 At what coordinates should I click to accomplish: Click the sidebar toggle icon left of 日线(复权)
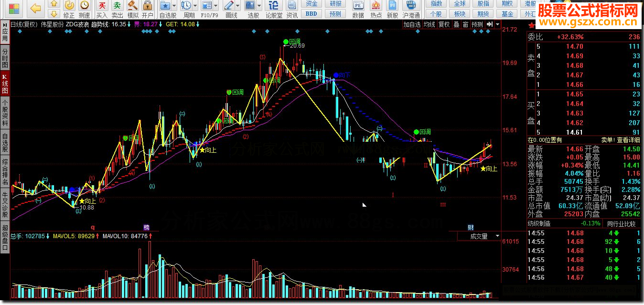pyautogui.click(x=5, y=24)
